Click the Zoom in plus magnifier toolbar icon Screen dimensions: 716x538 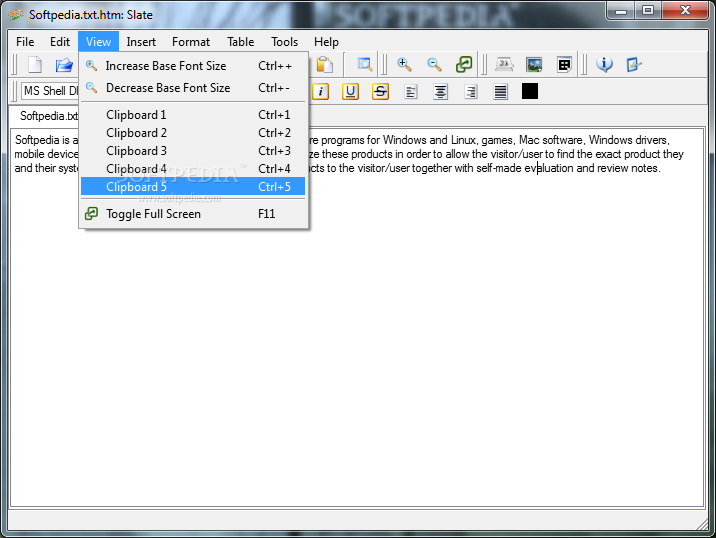coord(404,65)
